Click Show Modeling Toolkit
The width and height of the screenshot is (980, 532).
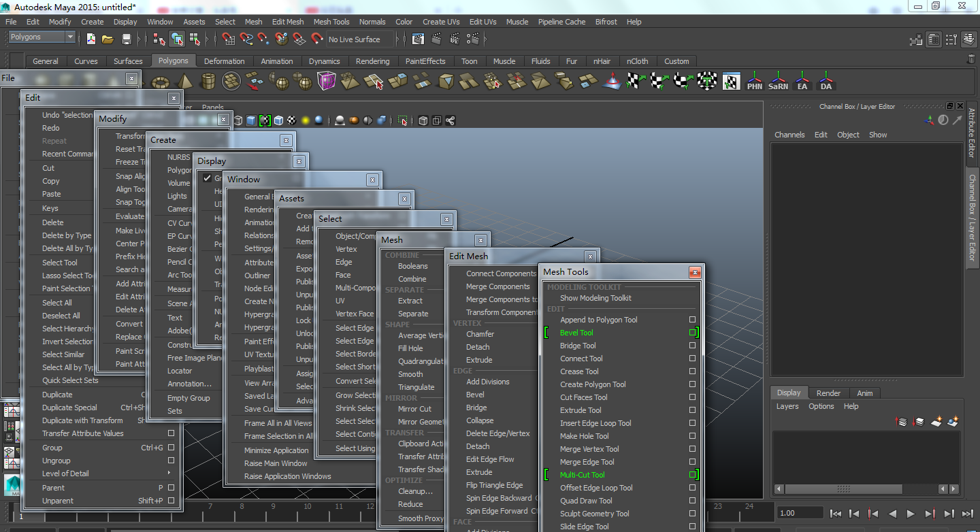595,298
